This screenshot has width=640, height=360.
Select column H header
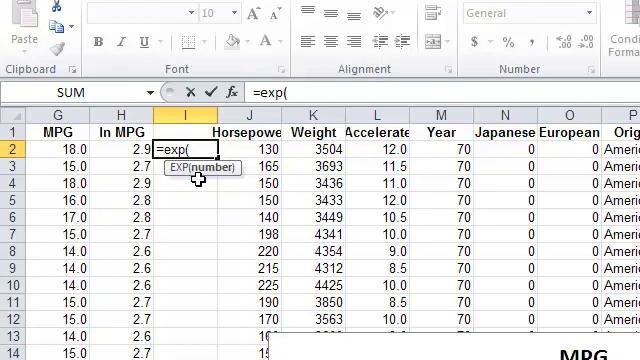pyautogui.click(x=122, y=116)
